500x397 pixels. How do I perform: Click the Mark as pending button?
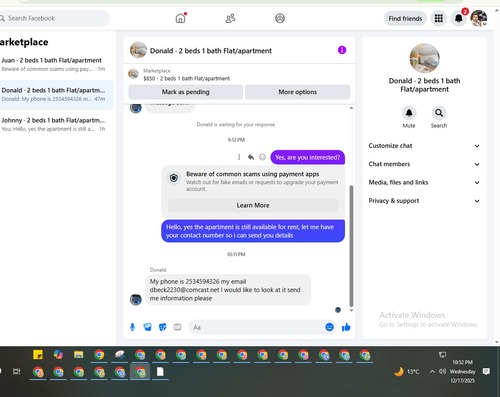click(x=186, y=92)
